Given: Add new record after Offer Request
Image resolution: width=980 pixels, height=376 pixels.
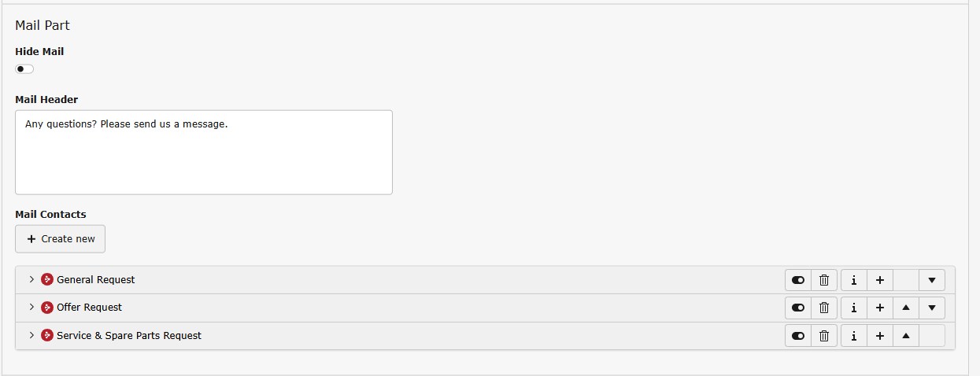Looking at the screenshot, I should pyautogui.click(x=880, y=308).
